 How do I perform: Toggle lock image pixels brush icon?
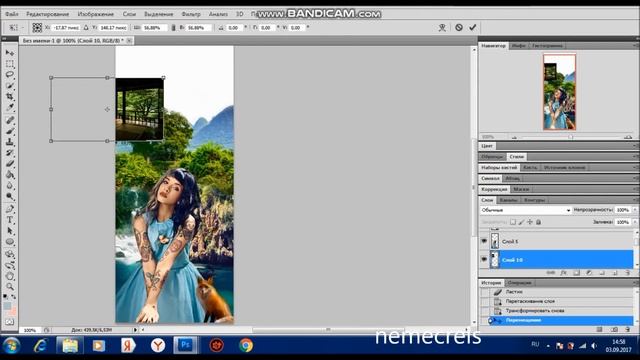pos(521,222)
